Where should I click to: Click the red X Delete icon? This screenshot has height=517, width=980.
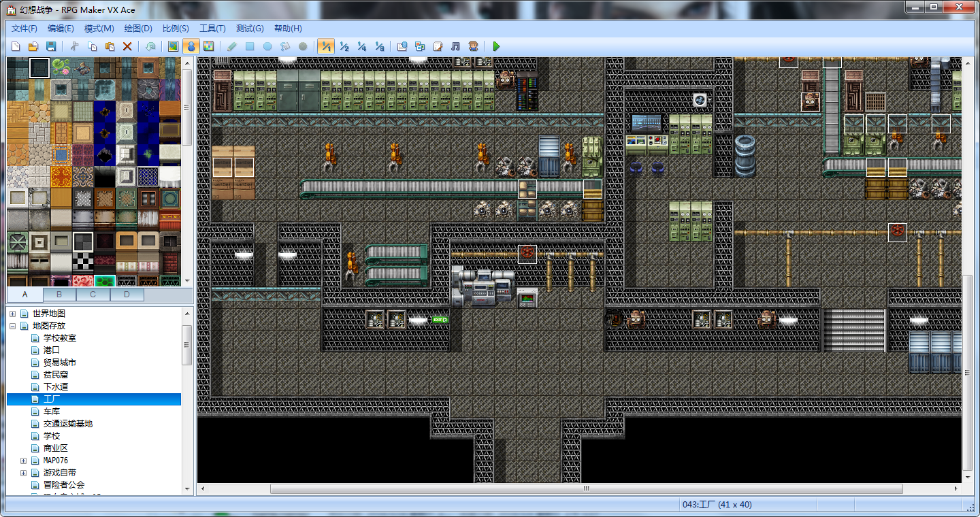pyautogui.click(x=127, y=46)
